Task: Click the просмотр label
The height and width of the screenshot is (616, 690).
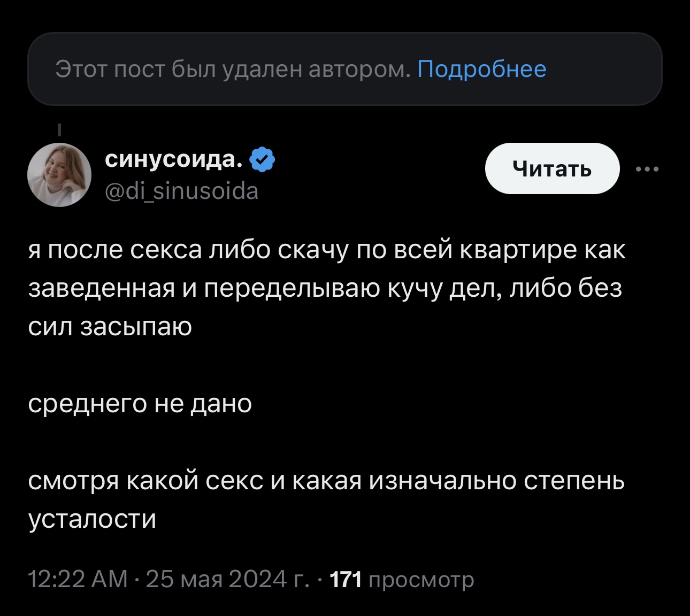Action: [421, 580]
